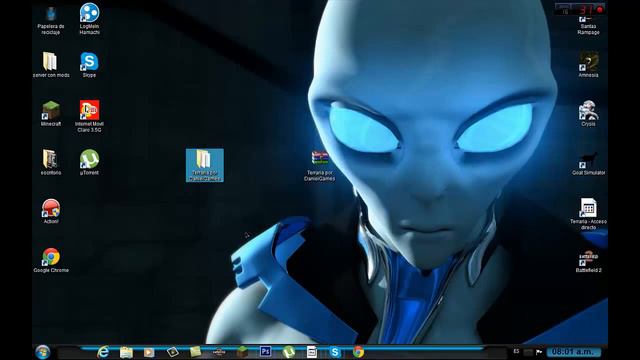Image resolution: width=640 pixels, height=360 pixels.
Task: Select the Goat Simulator shortcut
Action: tap(588, 163)
